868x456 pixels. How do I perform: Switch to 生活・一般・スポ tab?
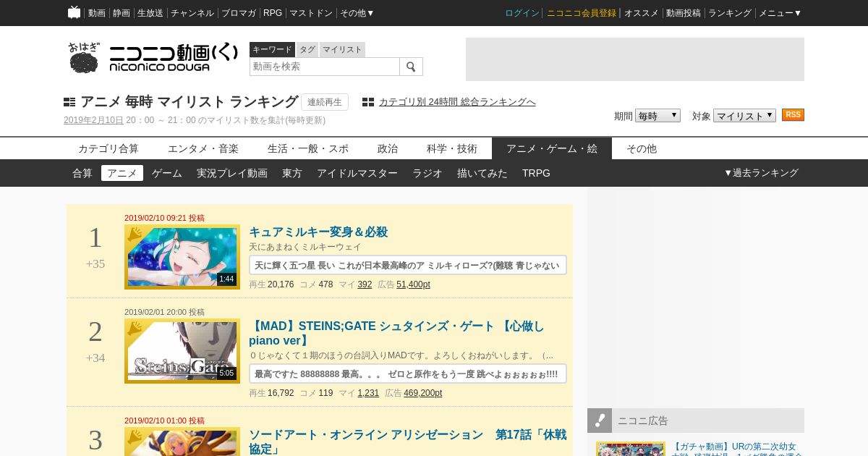308,148
